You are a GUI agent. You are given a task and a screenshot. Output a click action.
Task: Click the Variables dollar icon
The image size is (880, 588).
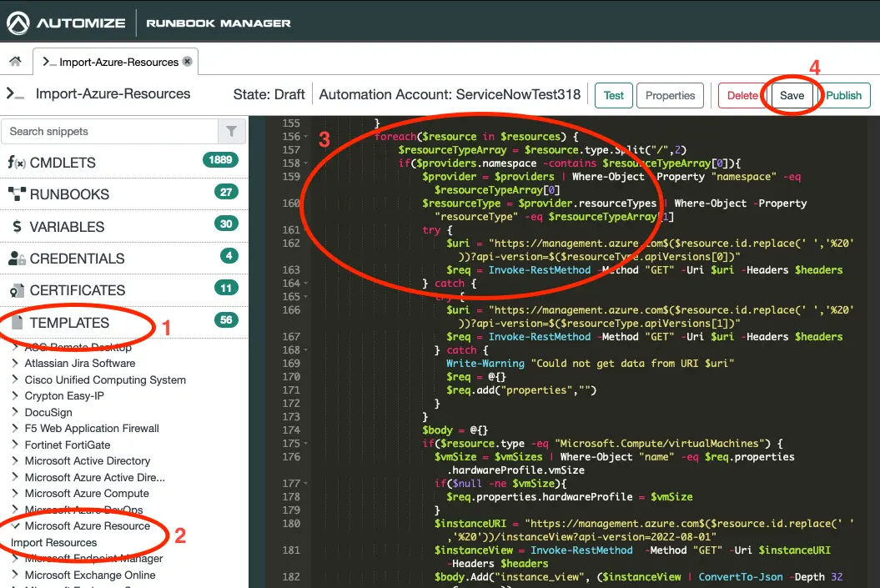click(x=17, y=227)
